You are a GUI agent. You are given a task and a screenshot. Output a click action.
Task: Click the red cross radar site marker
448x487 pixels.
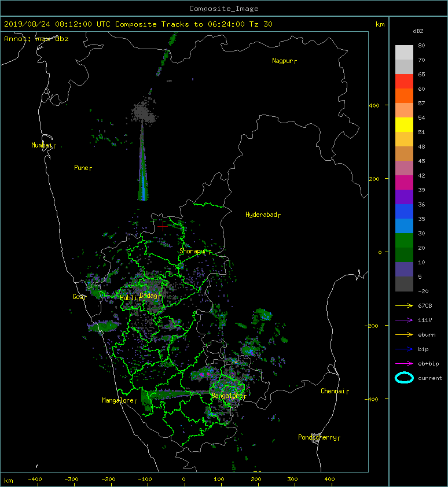tap(163, 226)
